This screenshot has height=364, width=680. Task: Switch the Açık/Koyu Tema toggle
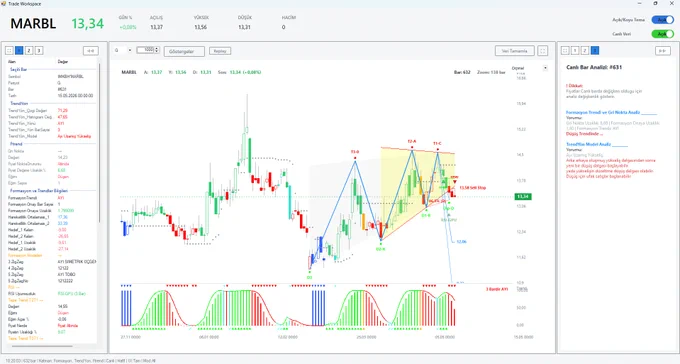coord(662,20)
